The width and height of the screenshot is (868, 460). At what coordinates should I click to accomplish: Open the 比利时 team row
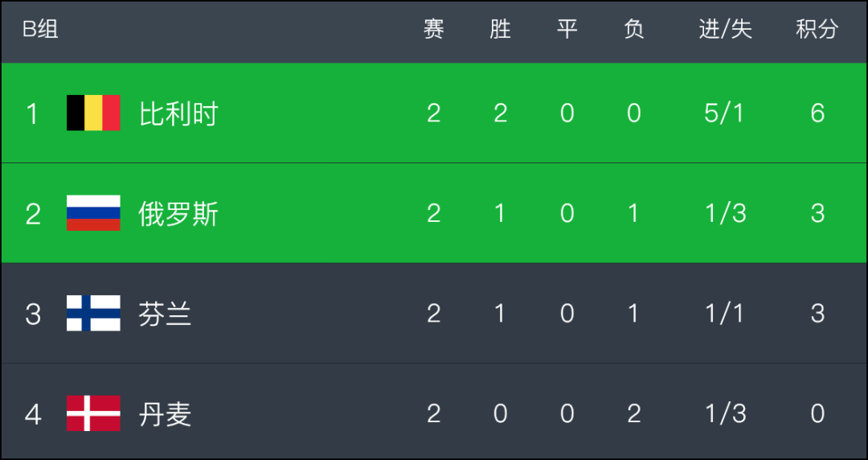click(x=434, y=113)
